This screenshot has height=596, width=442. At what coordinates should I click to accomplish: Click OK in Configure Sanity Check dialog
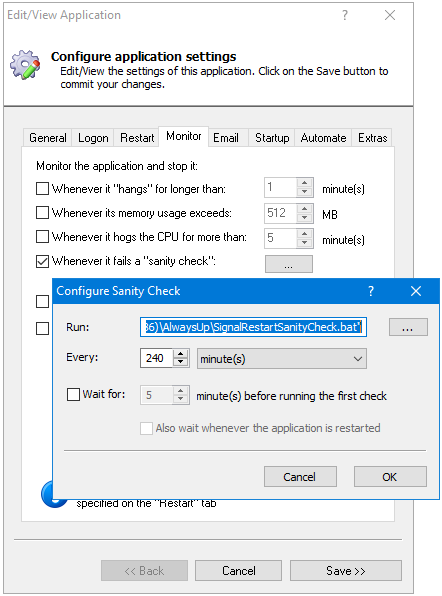390,477
